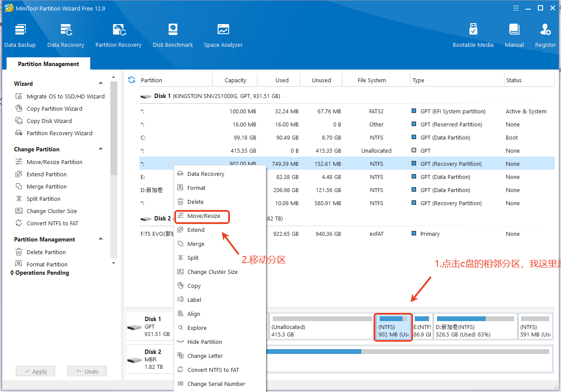Create Bootable Media
Image resolution: width=561 pixels, height=392 pixels.
473,35
